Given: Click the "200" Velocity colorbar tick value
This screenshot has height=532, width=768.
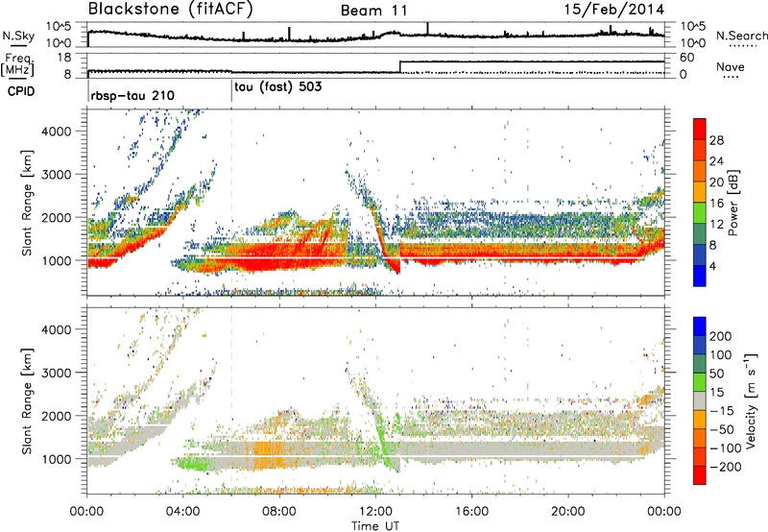Looking at the screenshot, I should coord(721,336).
